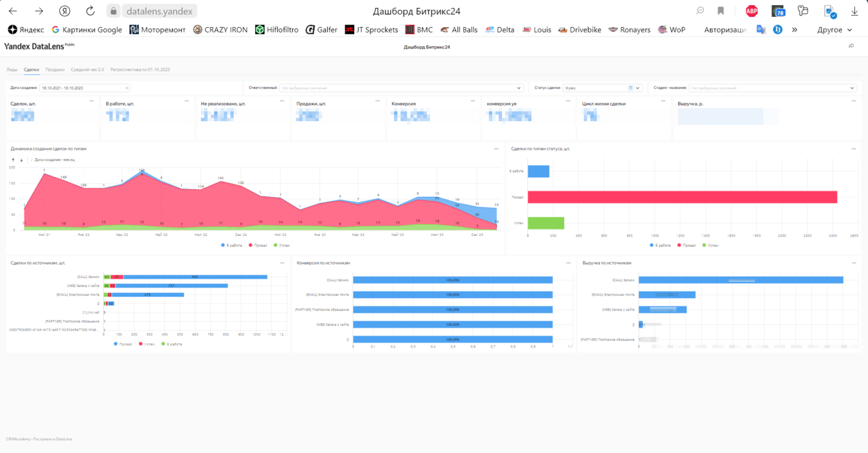Clear the Дата создания date range with X

(127, 87)
